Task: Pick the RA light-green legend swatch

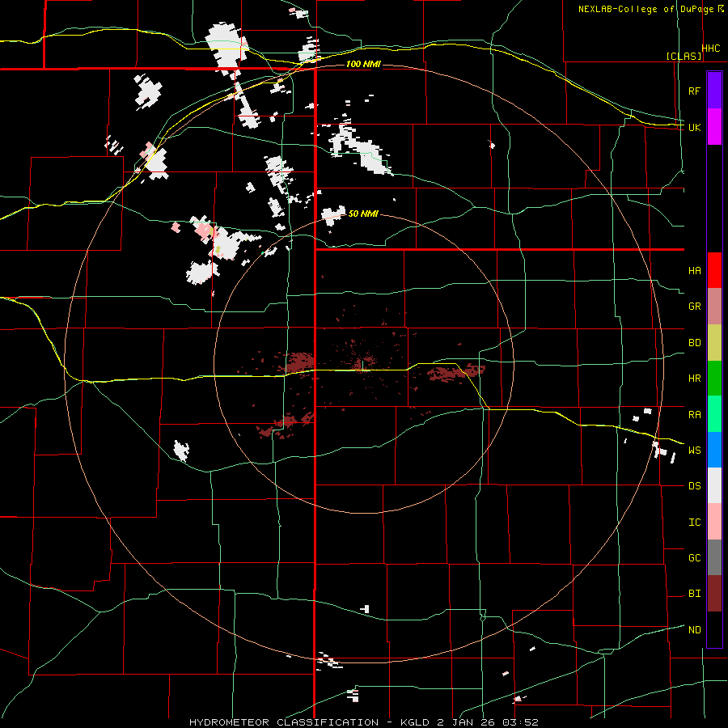Action: 714,414
